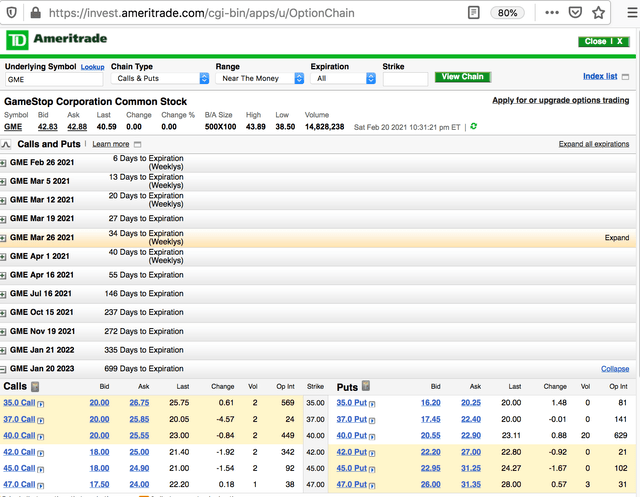The height and width of the screenshot is (497, 640).
Task: Click icon next to 35.0 Call
Action: pyautogui.click(x=40, y=404)
